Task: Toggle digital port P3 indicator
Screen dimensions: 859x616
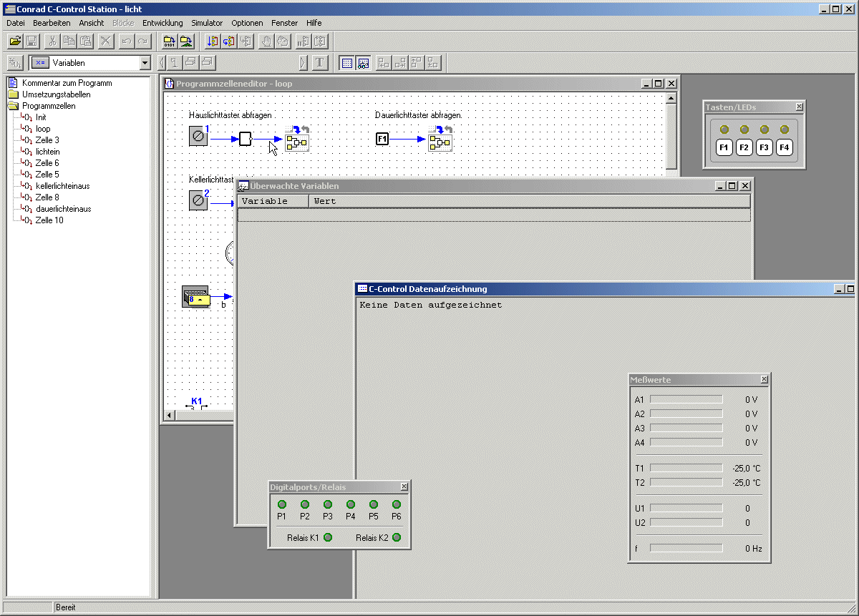Action: pyautogui.click(x=328, y=504)
